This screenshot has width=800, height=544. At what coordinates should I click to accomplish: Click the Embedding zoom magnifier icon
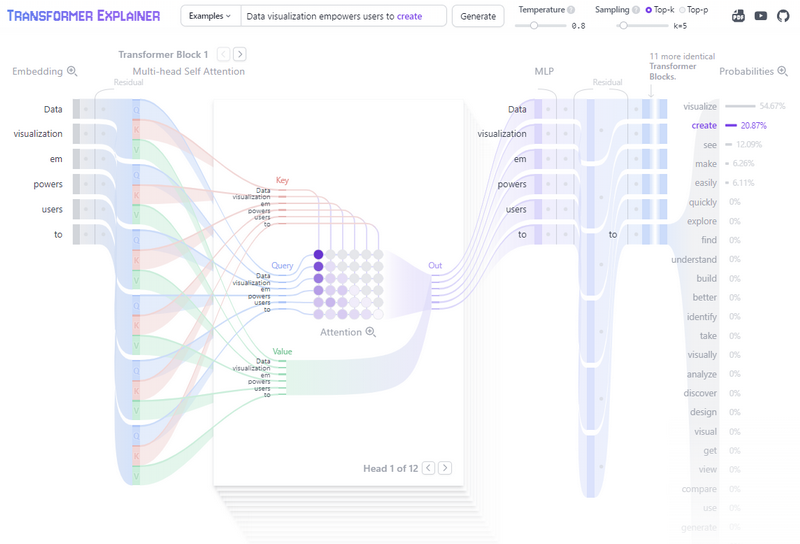pos(72,71)
